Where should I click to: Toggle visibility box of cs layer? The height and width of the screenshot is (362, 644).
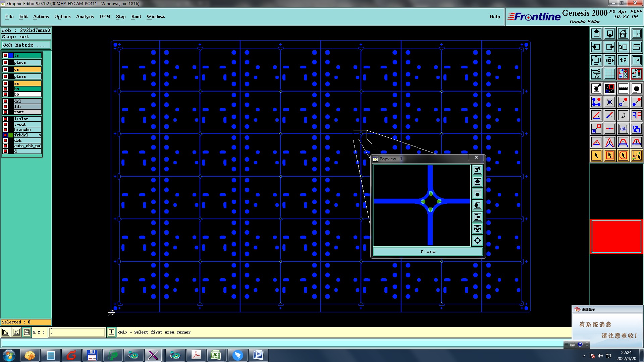pyautogui.click(x=5, y=69)
